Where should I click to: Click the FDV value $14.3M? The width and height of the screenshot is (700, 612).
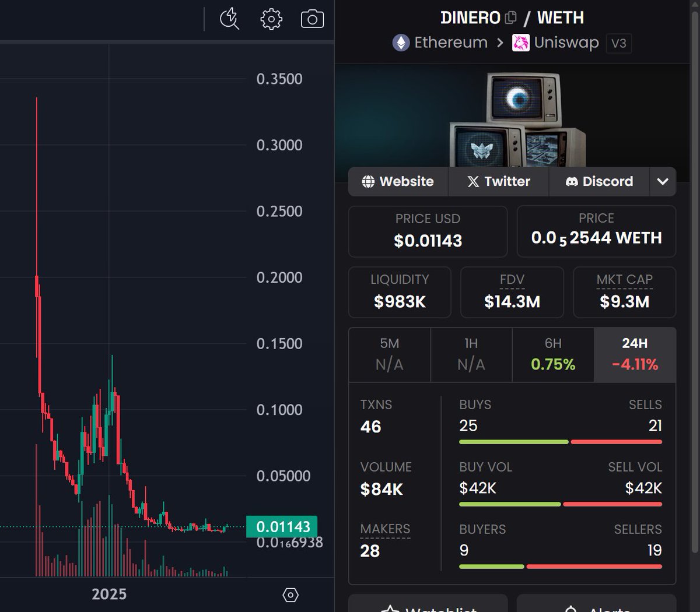512,302
